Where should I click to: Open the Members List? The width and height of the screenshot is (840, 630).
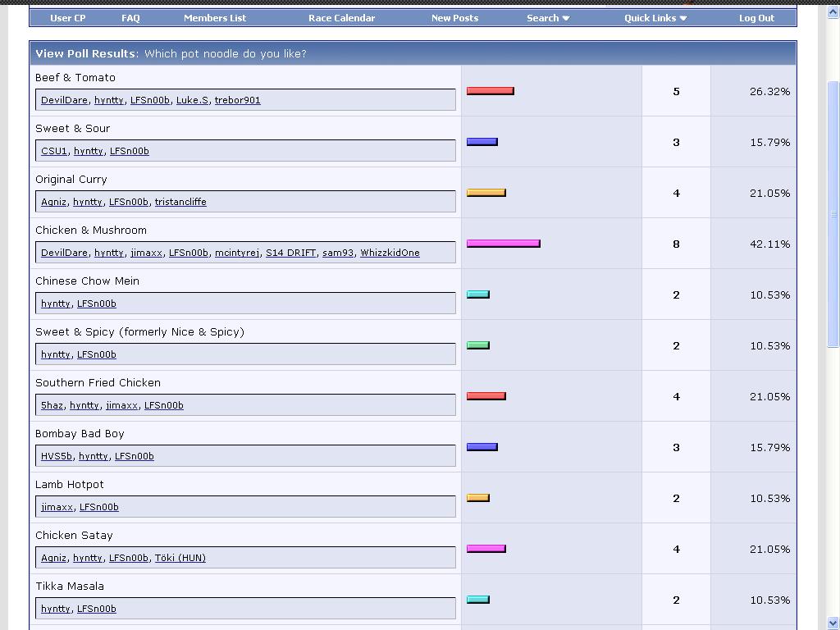[215, 18]
